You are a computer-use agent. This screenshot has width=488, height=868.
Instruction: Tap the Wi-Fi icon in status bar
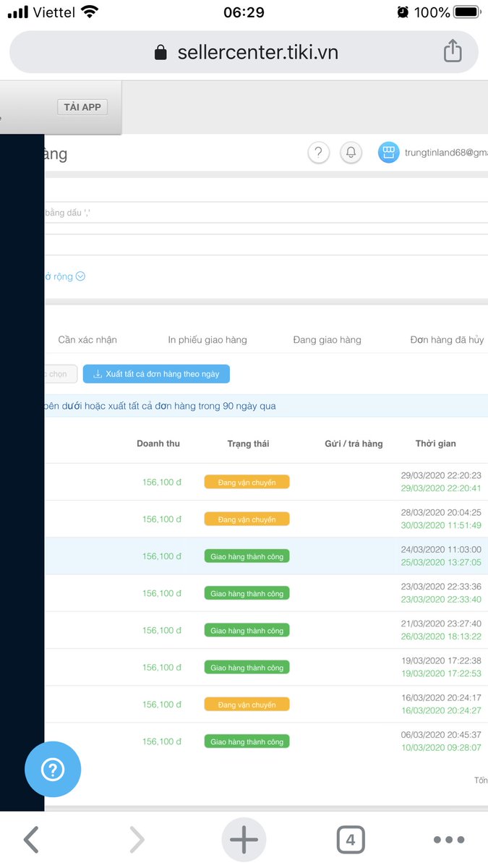(x=90, y=12)
